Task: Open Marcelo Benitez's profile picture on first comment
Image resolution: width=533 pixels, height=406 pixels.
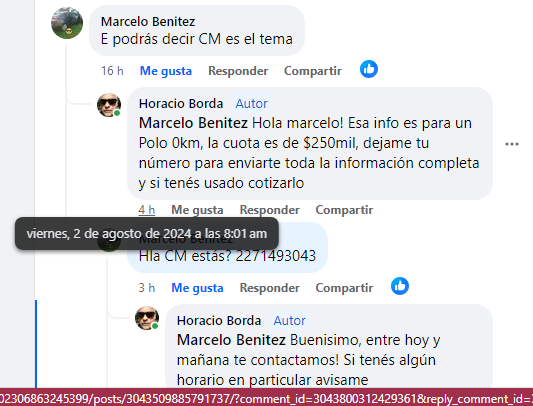Action: 67,23
